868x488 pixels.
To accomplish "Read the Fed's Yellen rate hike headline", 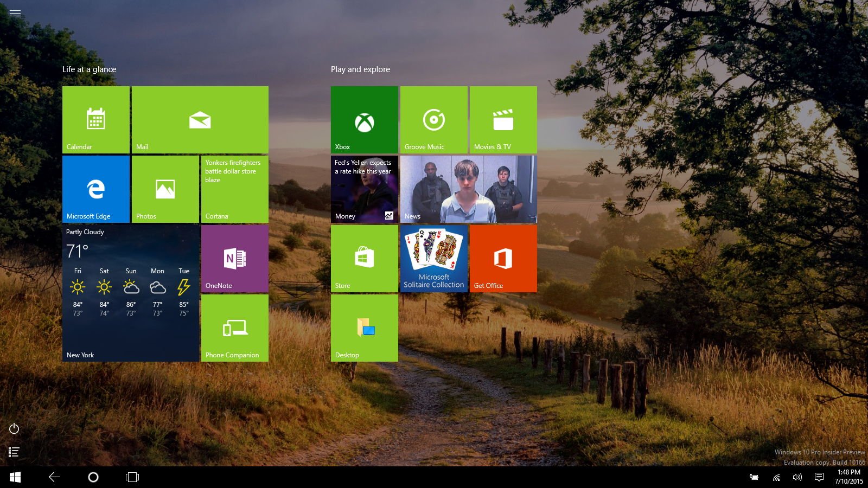I will (x=363, y=167).
